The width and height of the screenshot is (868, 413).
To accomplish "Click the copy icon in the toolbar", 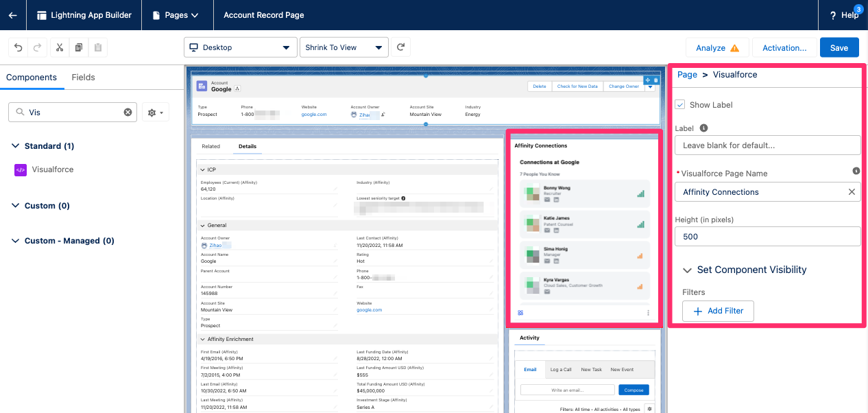I will tap(77, 47).
